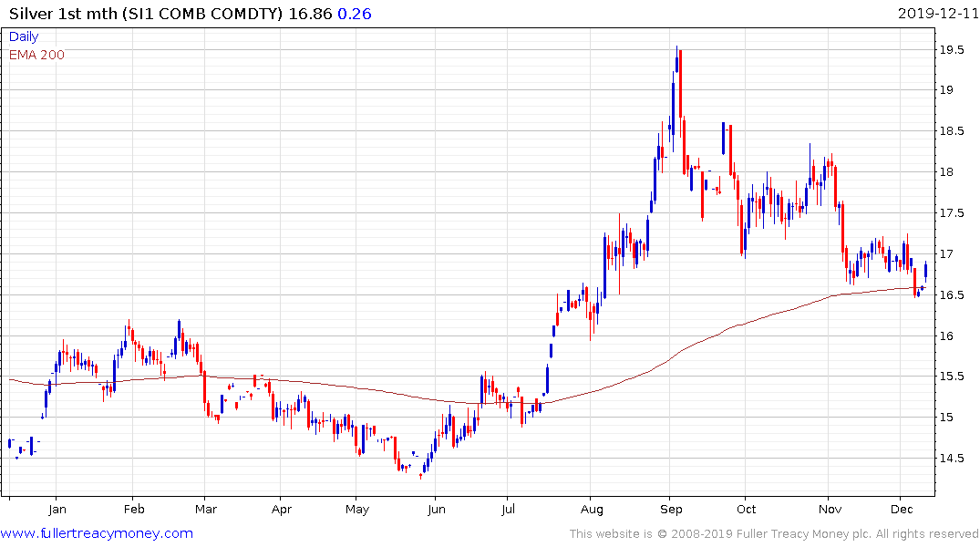Image resolution: width=980 pixels, height=547 pixels.
Task: Click the 17 price axis label
Action: point(946,253)
